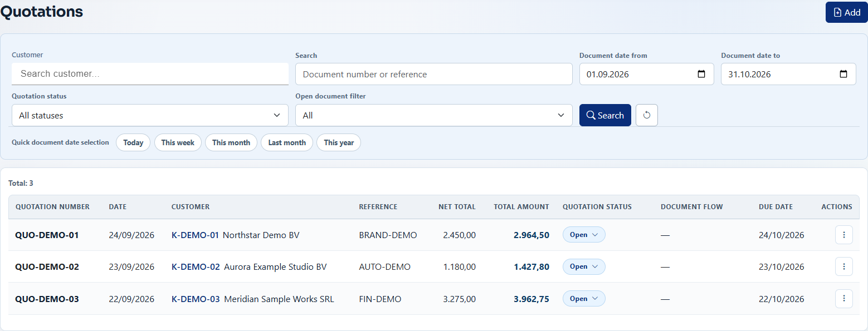Viewport: 868px width, 331px height.
Task: Open the Open document filter dropdown
Action: point(433,115)
